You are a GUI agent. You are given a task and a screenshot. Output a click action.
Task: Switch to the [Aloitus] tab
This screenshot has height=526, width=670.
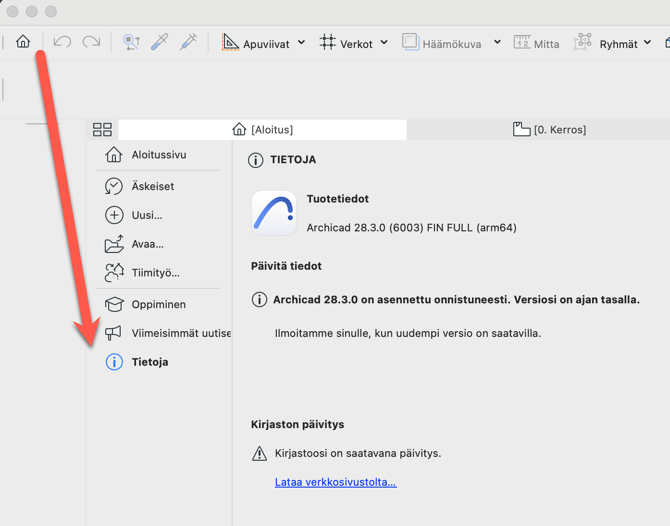pos(262,129)
